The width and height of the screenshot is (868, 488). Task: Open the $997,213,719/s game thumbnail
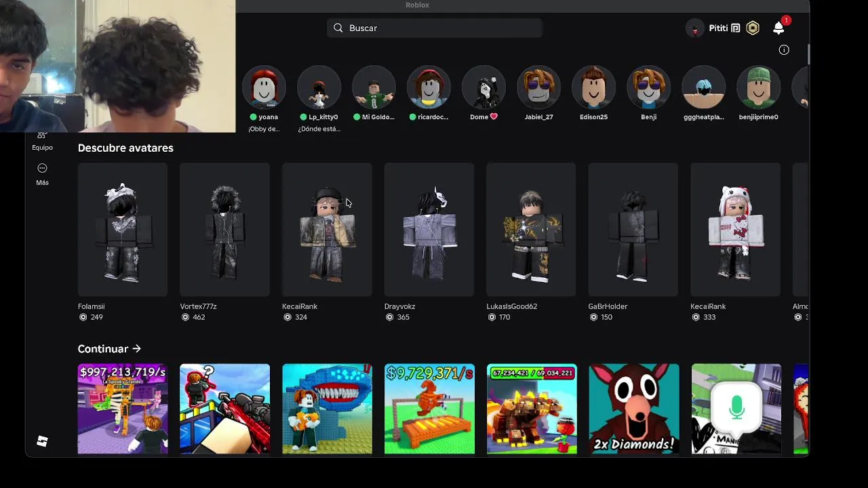click(x=123, y=409)
